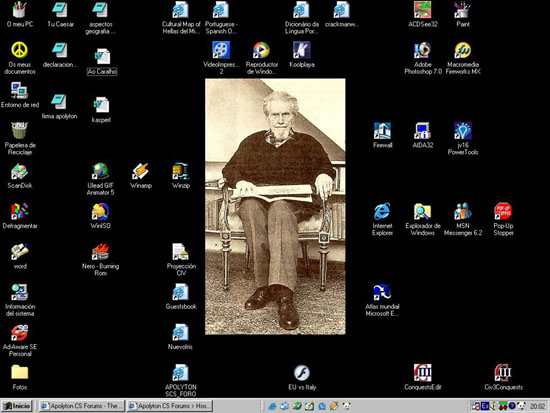Select the Os meus documentos peace-sign icon
This screenshot has height=413, width=550.
20,50
